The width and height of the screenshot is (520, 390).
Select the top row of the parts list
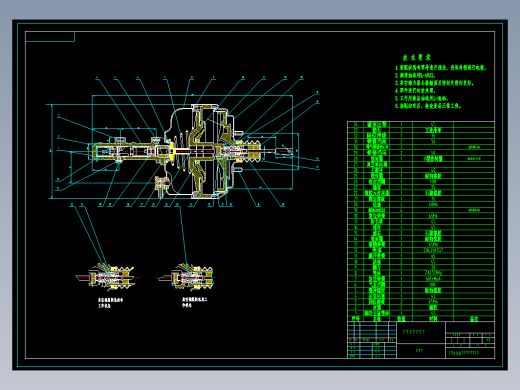click(421, 125)
